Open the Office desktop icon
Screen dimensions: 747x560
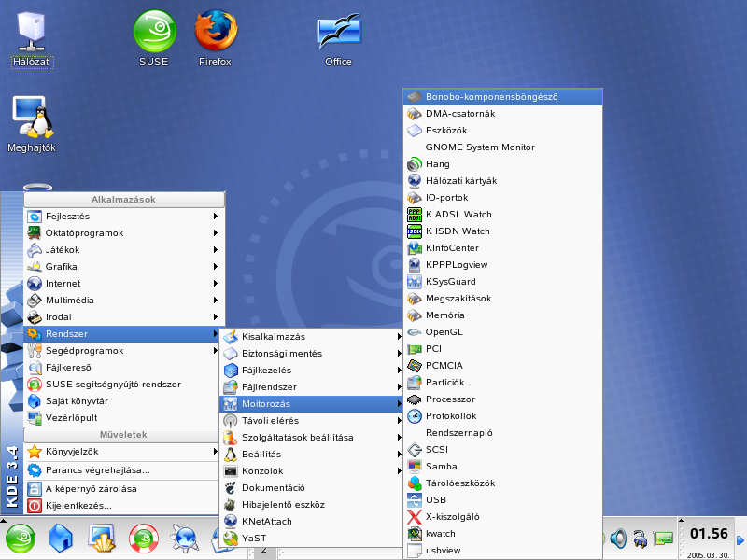pyautogui.click(x=339, y=40)
